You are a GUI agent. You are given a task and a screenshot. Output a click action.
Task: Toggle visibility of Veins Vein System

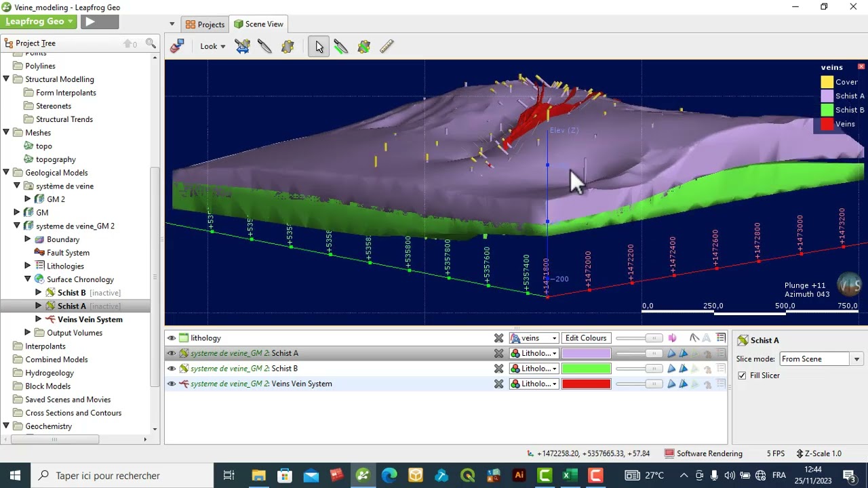pyautogui.click(x=172, y=384)
